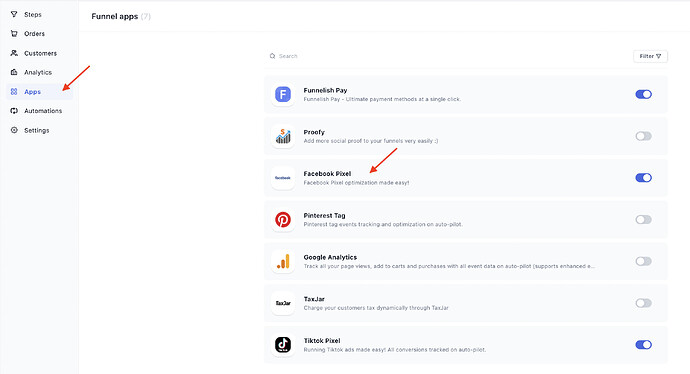The image size is (690, 374).
Task: Click 'Pinterest tag events tracking' description
Action: tap(383, 224)
